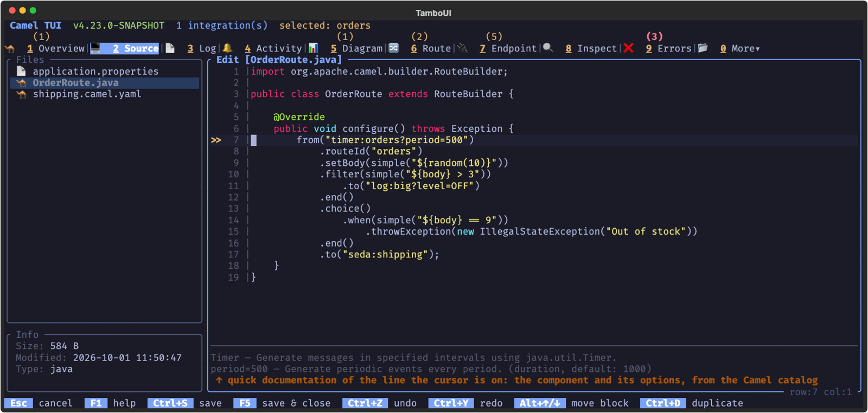Select application.properties in Files list

click(105, 71)
